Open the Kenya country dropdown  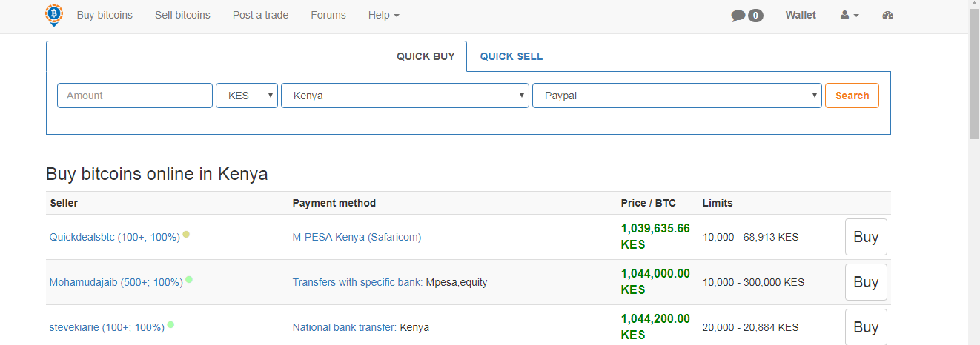(x=405, y=96)
